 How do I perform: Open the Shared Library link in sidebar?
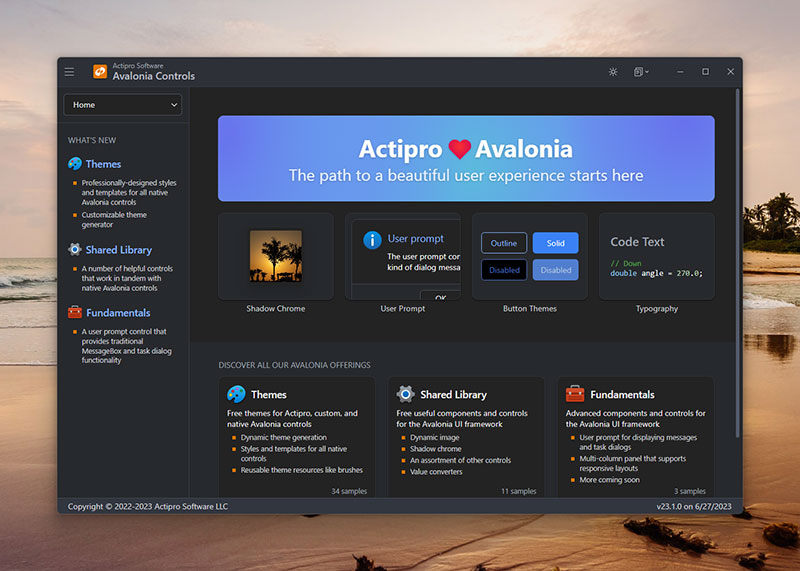click(119, 250)
